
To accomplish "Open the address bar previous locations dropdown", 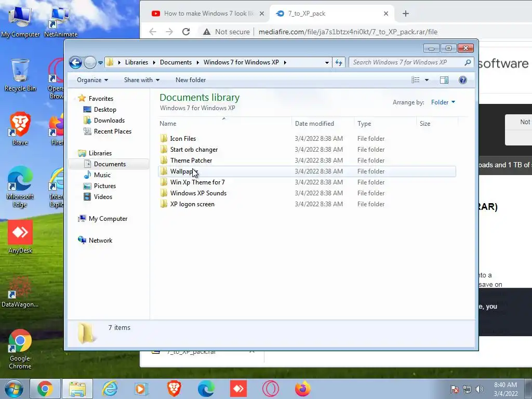I will 327,62.
